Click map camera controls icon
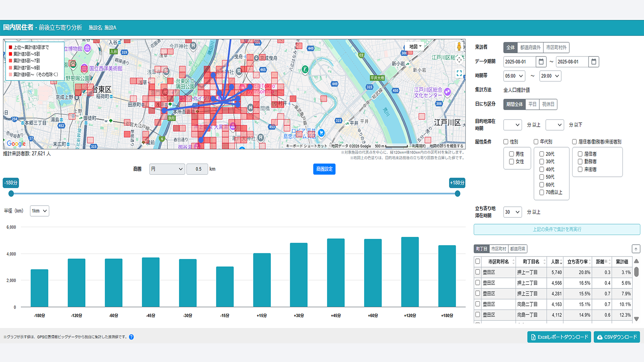The height and width of the screenshot is (362, 644). coord(459,60)
